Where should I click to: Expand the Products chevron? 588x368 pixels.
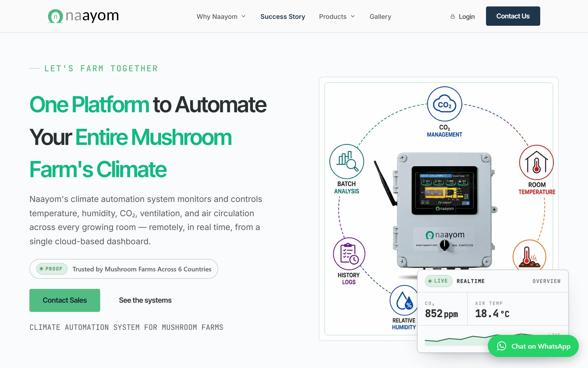pos(353,16)
